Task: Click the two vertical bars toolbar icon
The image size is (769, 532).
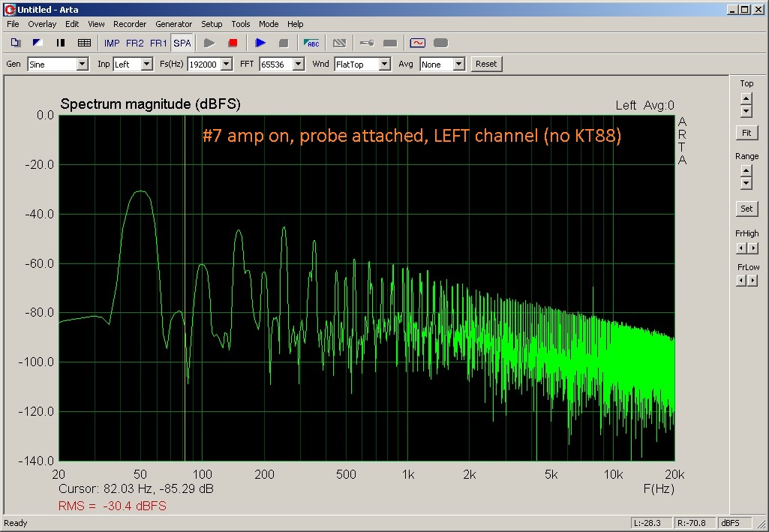Action: 61,44
